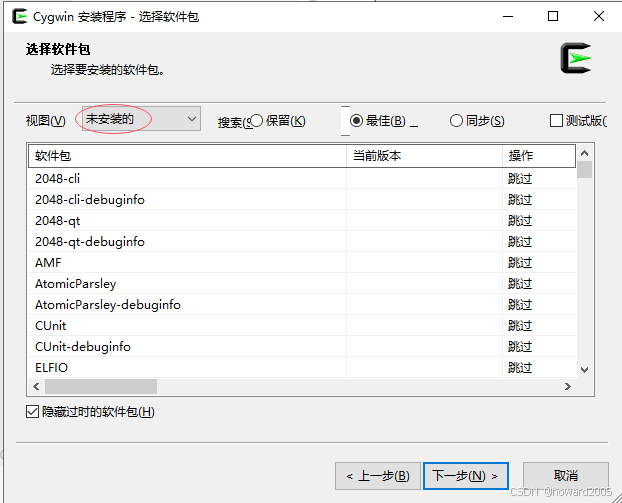
Task: Click the vertical scrollbar down arrow
Action: (584, 370)
